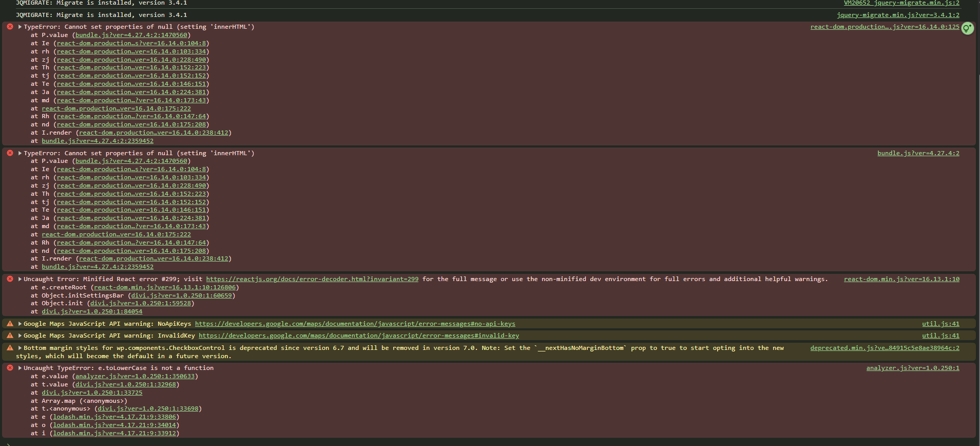The height and width of the screenshot is (446, 980).
Task: Click the AI lightbulb icon beside first TypeError
Action: (967, 28)
